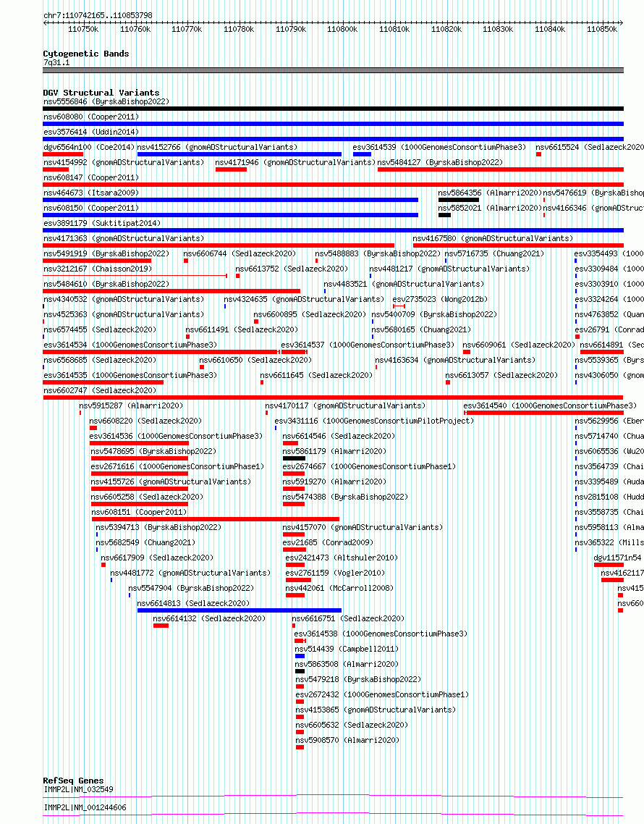Click the long red bar under nsv608151
Viewport: 644px width, 824px height.
216,519
